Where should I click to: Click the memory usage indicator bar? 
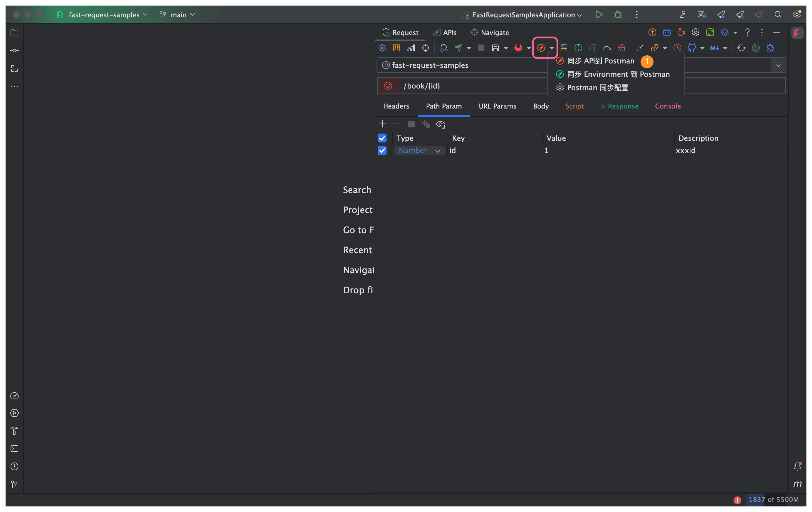[773, 499]
